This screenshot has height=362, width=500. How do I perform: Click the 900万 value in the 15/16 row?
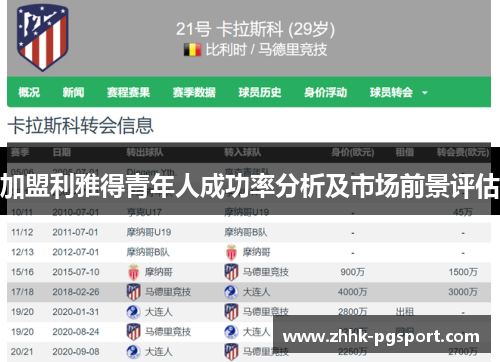coord(353,272)
